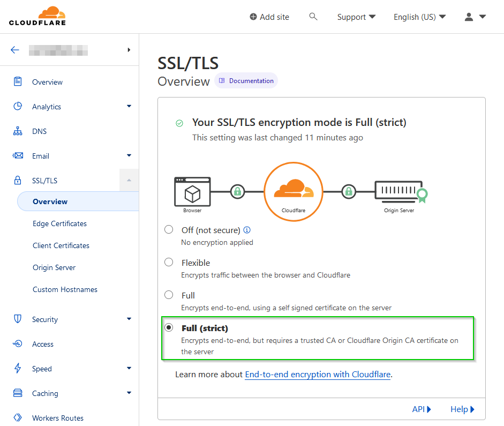Click the DNS network icon in sidebar
The width and height of the screenshot is (504, 426).
click(18, 131)
